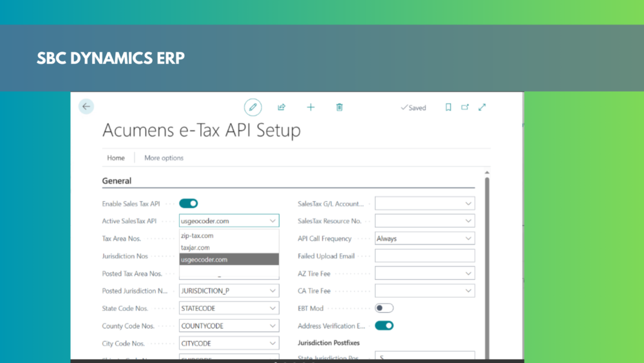Open page in new window icon
644x363 pixels.
[x=465, y=107]
